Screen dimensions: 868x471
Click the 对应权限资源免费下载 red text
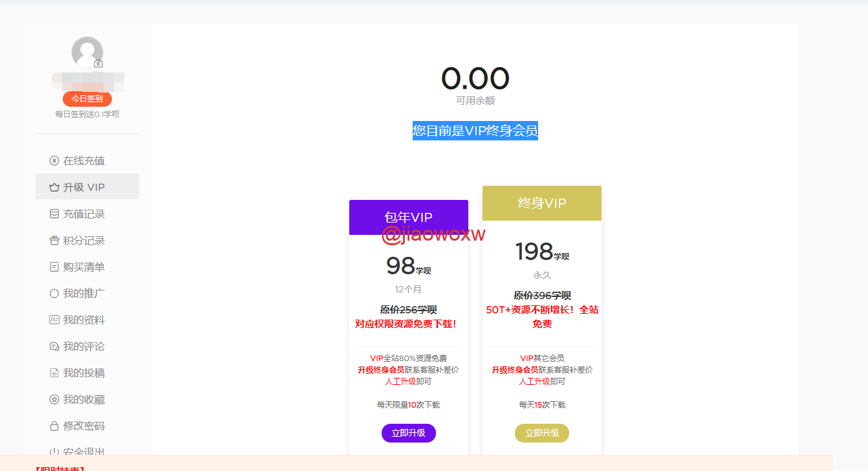[406, 324]
